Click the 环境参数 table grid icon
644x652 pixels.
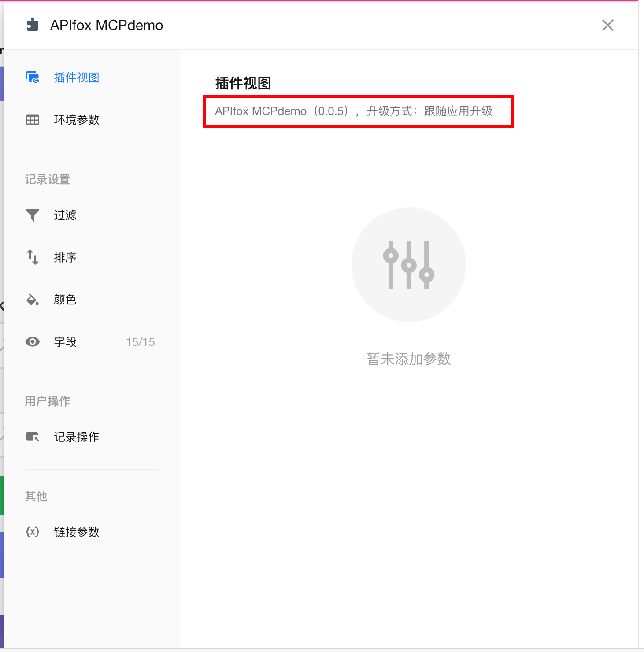click(33, 120)
